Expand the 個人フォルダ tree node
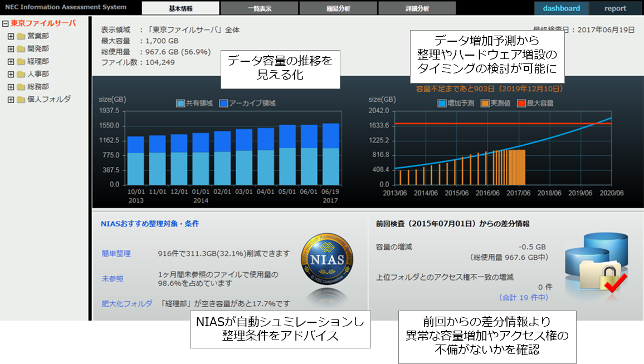Image resolution: width=644 pixels, height=364 pixels. pyautogui.click(x=11, y=100)
